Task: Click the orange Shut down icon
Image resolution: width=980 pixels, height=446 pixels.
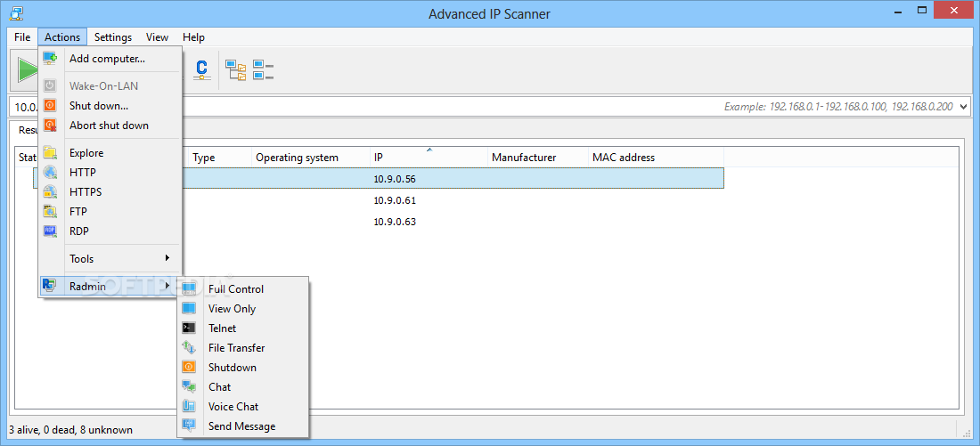Action: tap(50, 106)
